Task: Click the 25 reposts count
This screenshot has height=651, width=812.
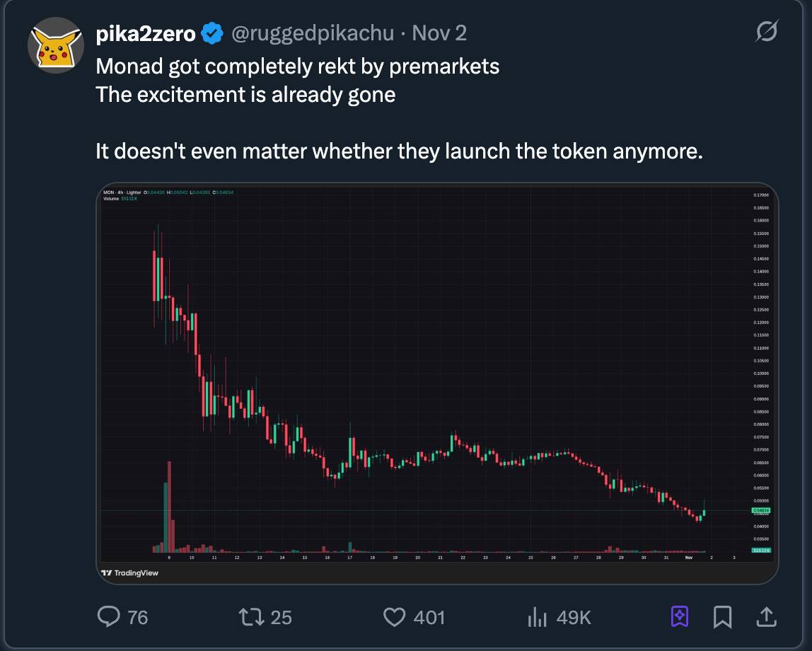Action: [x=281, y=618]
